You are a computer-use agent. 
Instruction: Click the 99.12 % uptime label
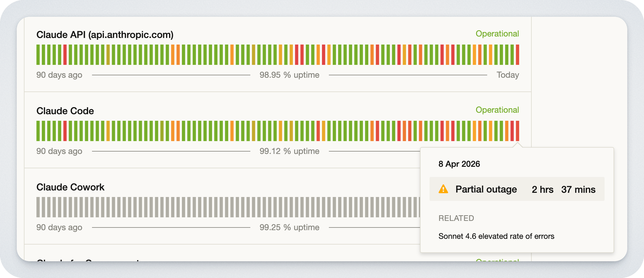point(289,151)
